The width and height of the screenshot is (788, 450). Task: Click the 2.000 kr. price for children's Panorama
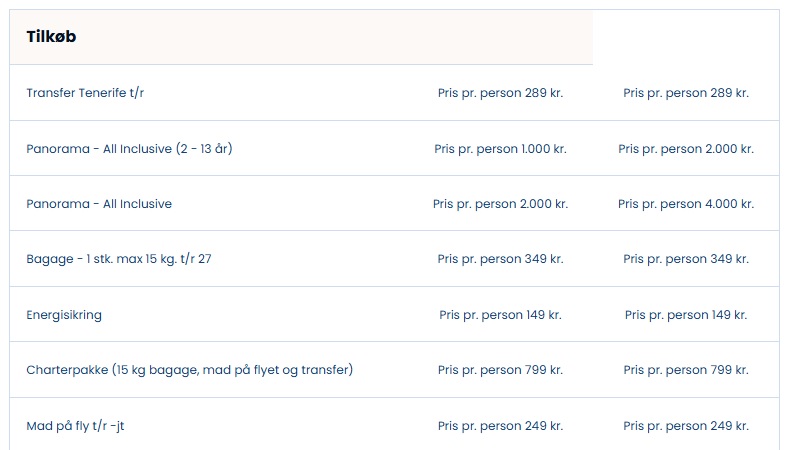click(x=686, y=149)
